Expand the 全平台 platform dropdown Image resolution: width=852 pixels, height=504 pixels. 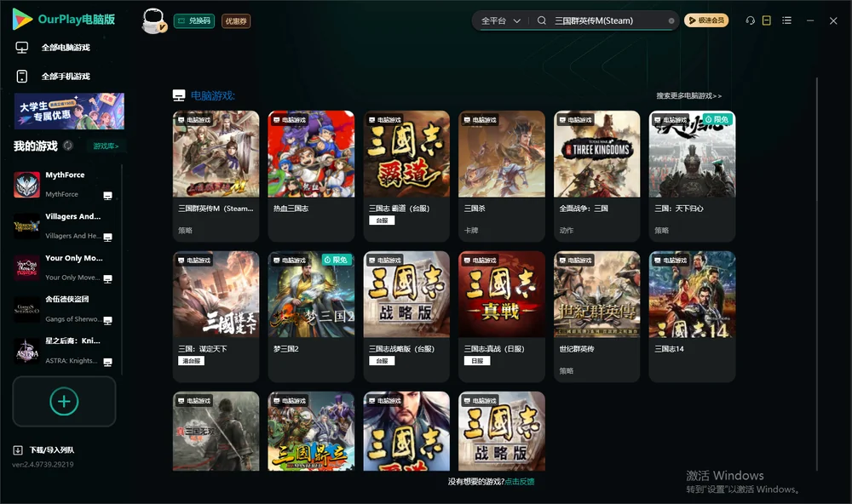pyautogui.click(x=500, y=20)
